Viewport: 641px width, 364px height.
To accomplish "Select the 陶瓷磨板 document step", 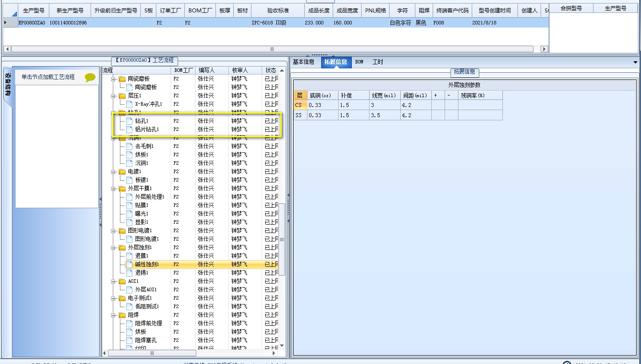I will point(146,87).
